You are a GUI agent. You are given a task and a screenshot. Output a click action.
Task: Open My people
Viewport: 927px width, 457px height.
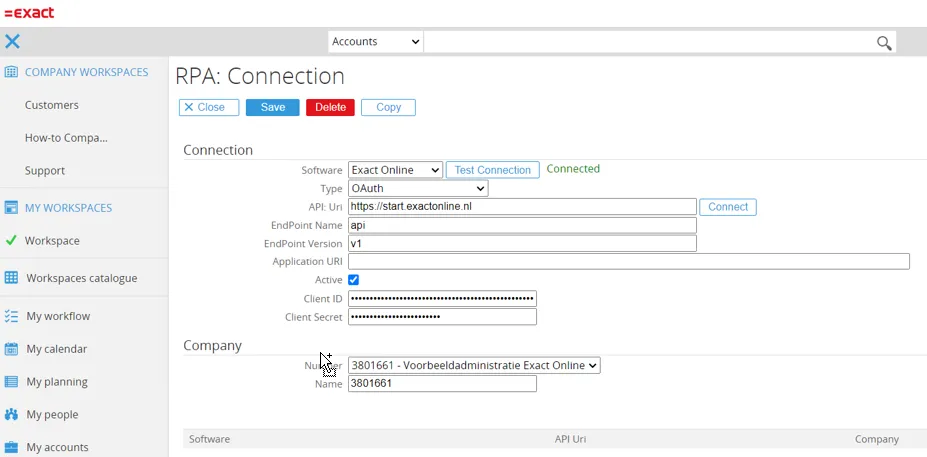pyautogui.click(x=52, y=414)
